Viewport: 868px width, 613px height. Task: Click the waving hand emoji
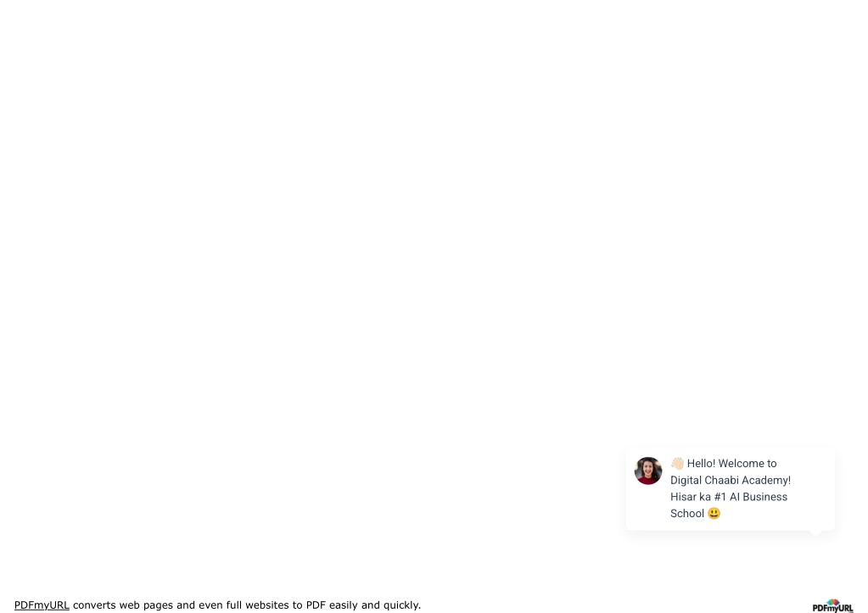pos(677,463)
